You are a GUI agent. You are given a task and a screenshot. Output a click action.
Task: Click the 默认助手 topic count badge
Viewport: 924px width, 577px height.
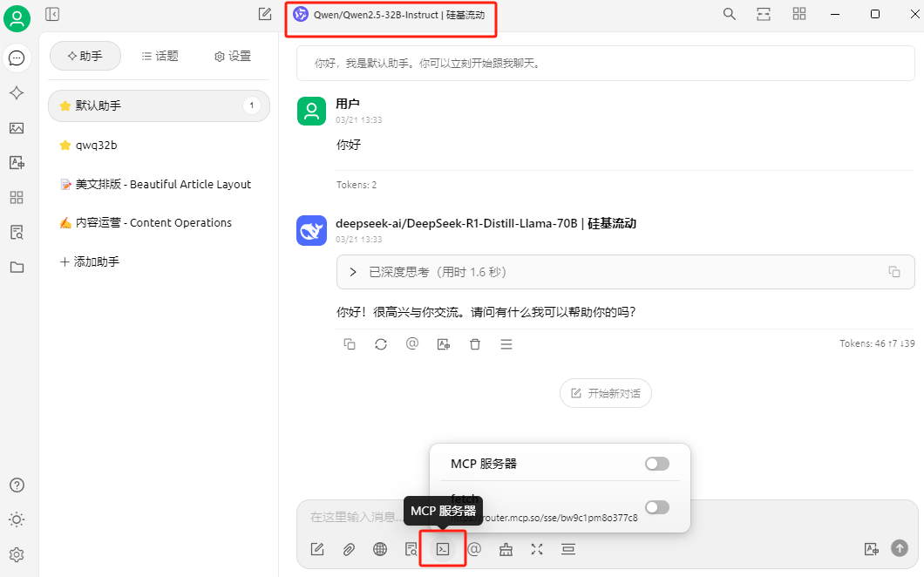click(x=252, y=105)
